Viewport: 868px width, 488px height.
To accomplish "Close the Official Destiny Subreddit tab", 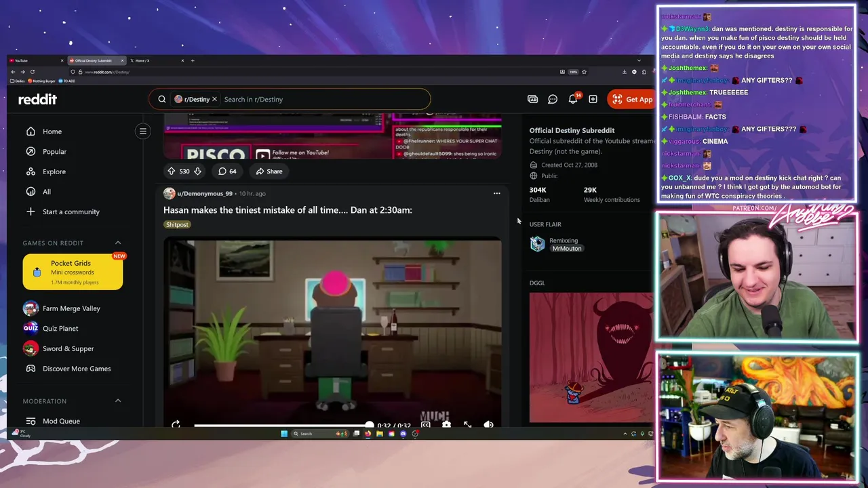I will pos(122,60).
